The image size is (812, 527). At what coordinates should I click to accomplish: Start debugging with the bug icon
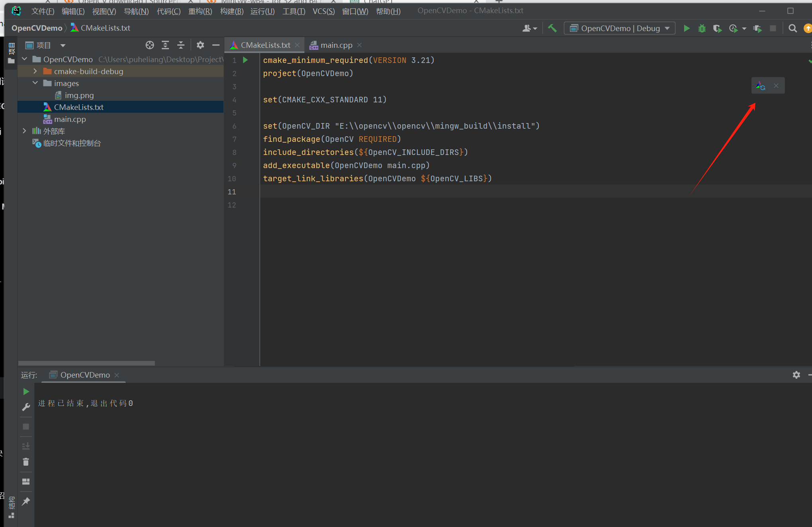(x=702, y=28)
